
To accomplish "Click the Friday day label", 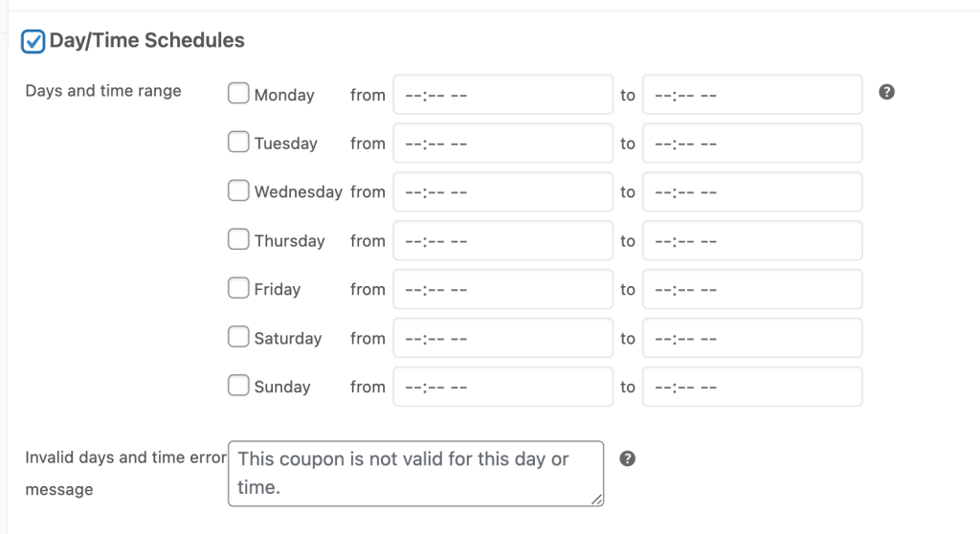I will (278, 290).
